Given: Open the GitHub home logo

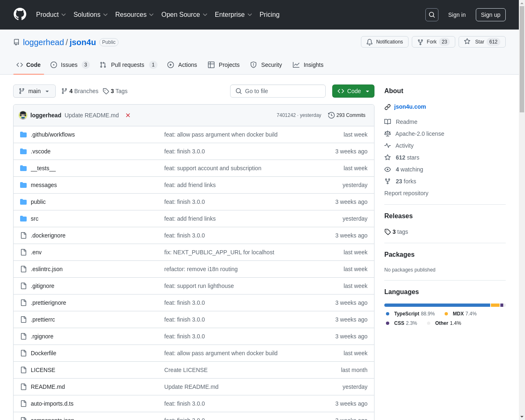Looking at the screenshot, I should (20, 14).
